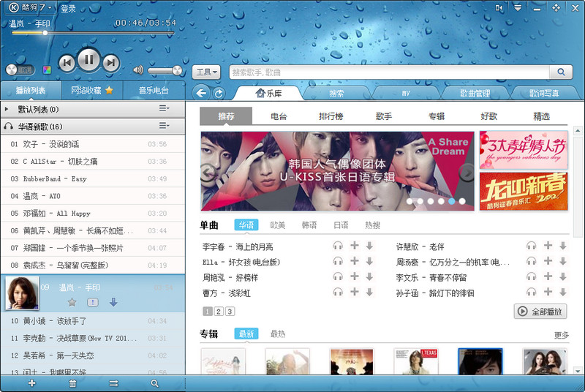Image resolution: width=585 pixels, height=392 pixels.
Task: Click the exclamation info icon for 手印
Action: coord(93,303)
